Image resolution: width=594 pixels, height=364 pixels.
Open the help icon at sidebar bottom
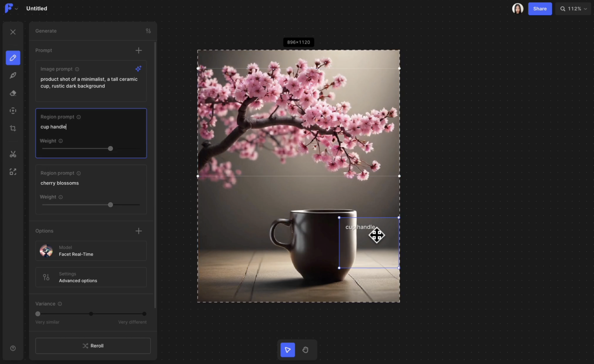click(x=13, y=348)
